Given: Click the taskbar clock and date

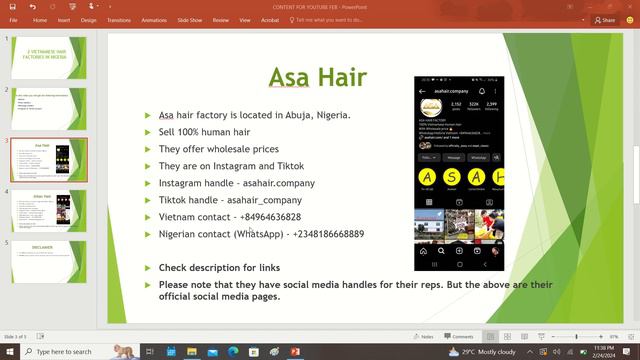Looking at the screenshot, I should [604, 351].
